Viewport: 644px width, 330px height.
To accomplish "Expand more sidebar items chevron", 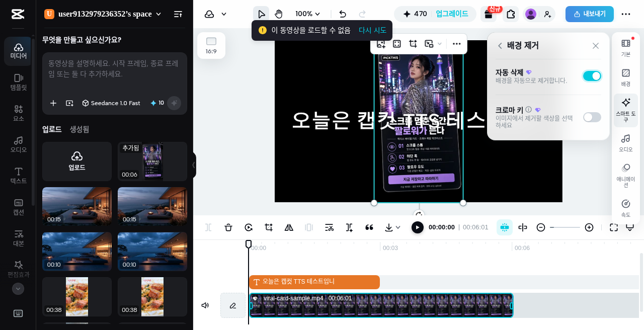I will pos(18,289).
